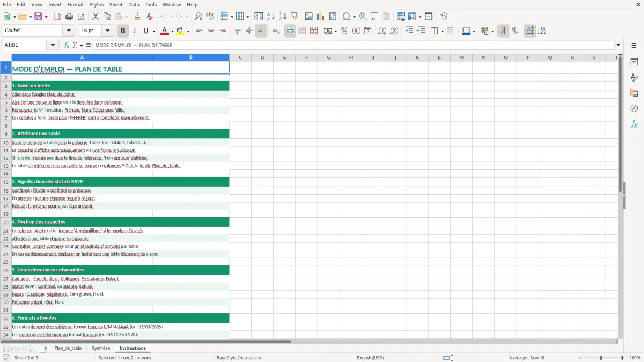The width and height of the screenshot is (644, 362).
Task: Open the sidebar Gallery icon
Action: pyautogui.click(x=634, y=93)
